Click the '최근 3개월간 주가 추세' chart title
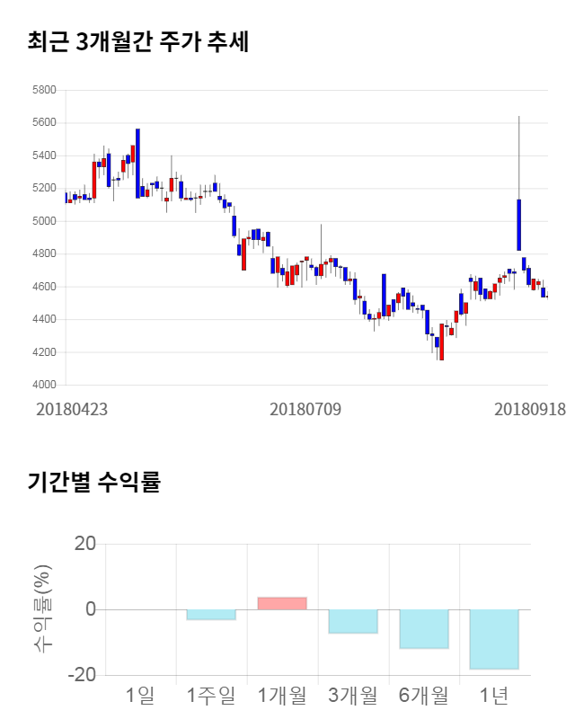Viewport: 575px width, 728px height. point(138,42)
